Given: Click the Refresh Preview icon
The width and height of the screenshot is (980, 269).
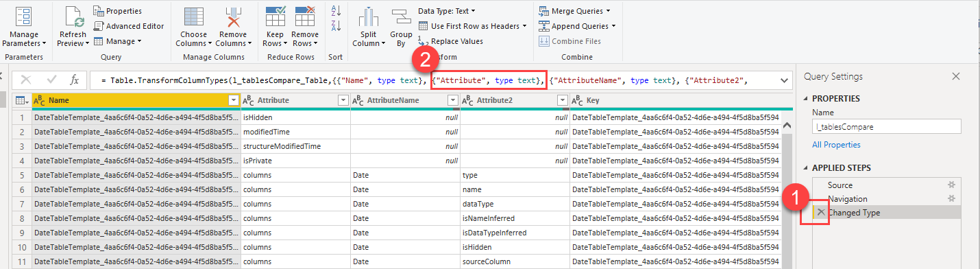Looking at the screenshot, I should click(x=73, y=16).
